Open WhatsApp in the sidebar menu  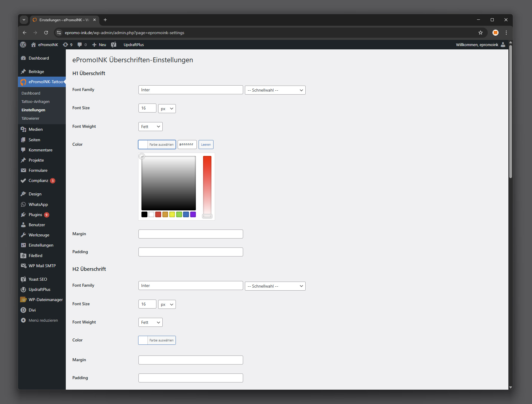pos(38,204)
